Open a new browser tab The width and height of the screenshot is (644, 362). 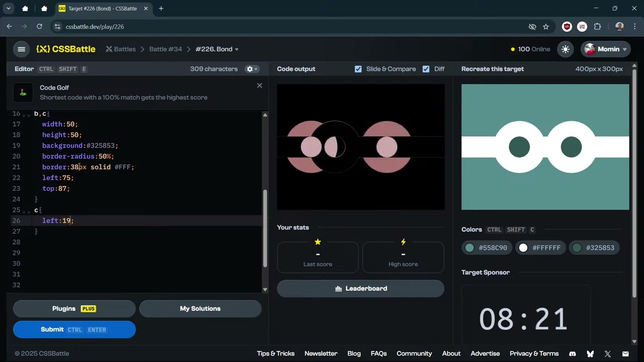161,9
